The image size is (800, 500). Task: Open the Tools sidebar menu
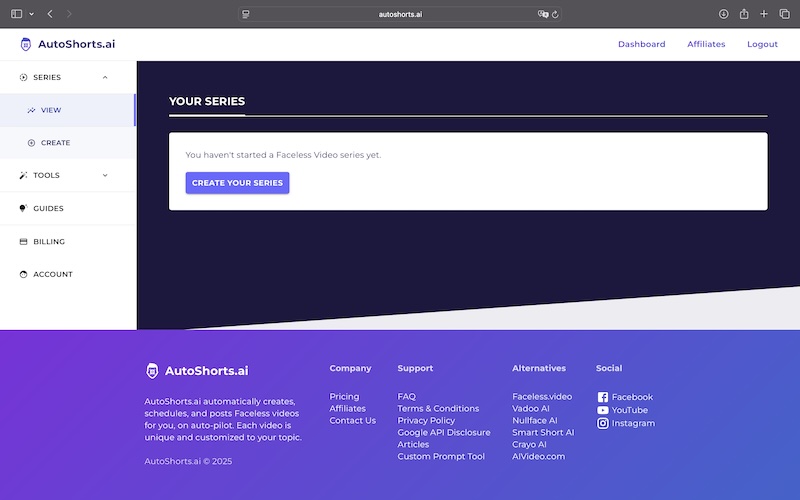tap(68, 176)
